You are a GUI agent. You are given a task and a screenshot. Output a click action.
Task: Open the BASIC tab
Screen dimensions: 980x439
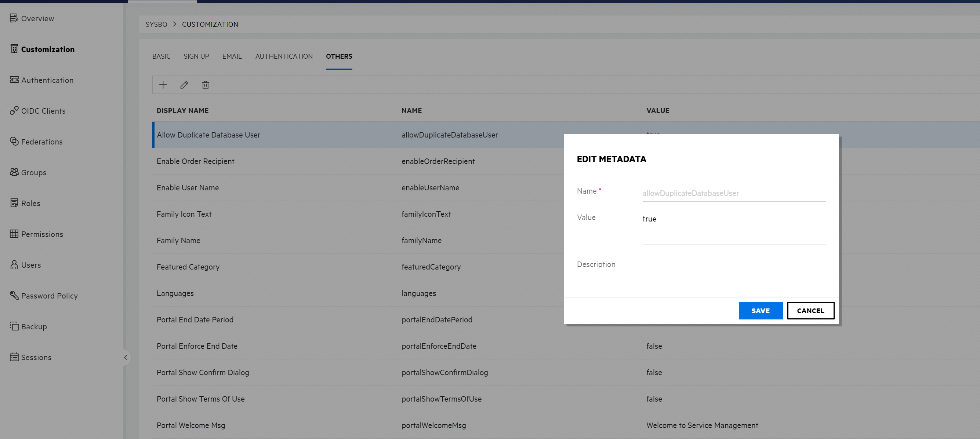(161, 56)
